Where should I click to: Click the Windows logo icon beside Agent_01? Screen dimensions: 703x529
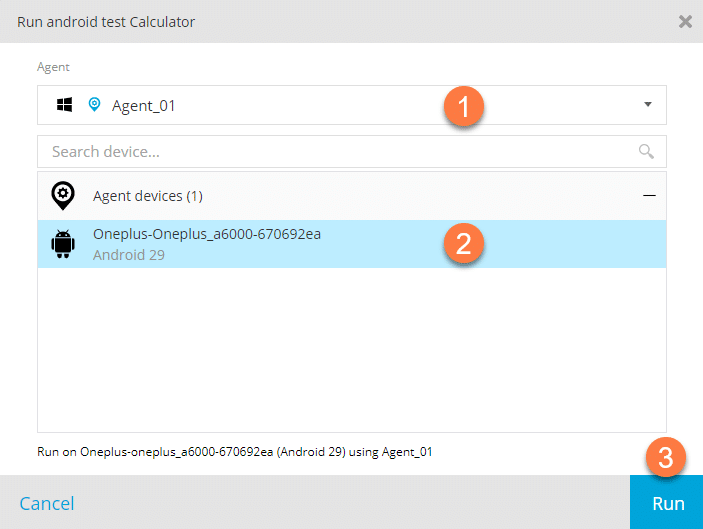[65, 105]
